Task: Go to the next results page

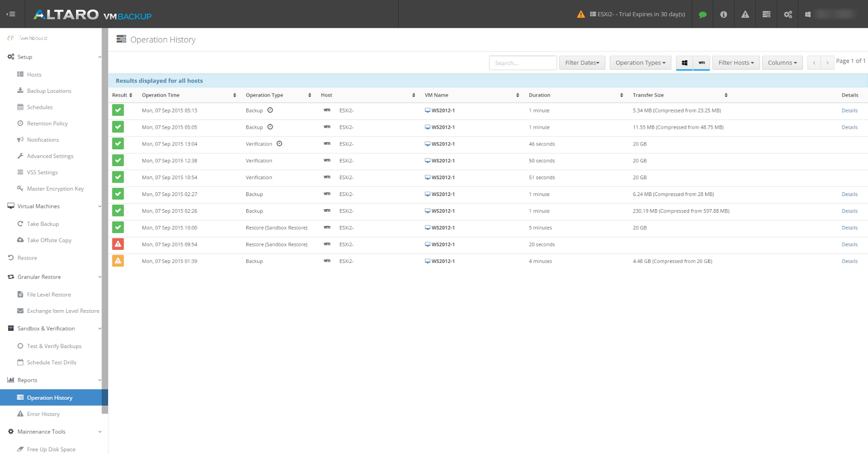Action: pyautogui.click(x=827, y=63)
